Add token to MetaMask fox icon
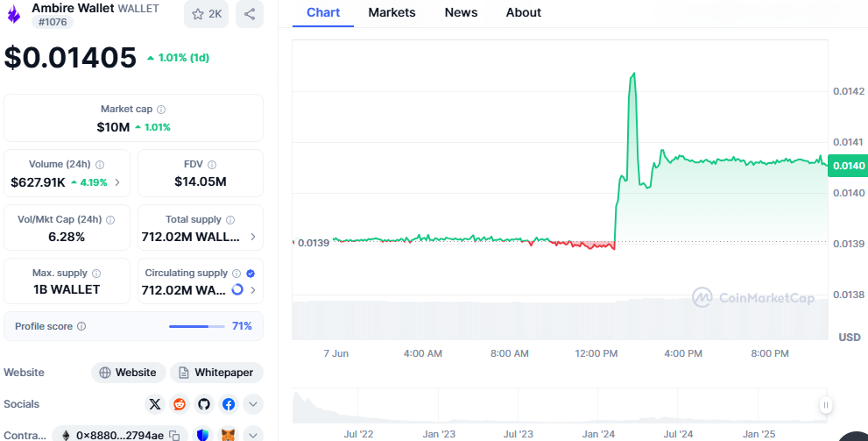Viewport: 868px width, 441px height. [228, 435]
